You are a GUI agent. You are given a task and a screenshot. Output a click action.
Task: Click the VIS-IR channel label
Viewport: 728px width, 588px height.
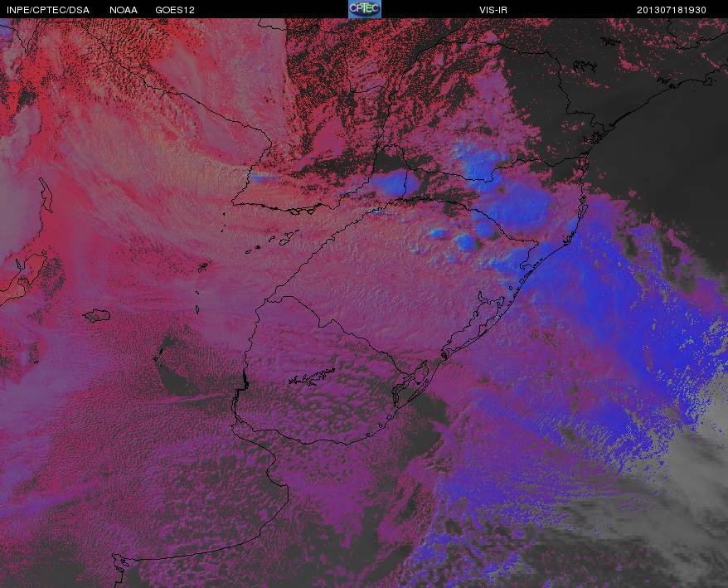coord(493,10)
